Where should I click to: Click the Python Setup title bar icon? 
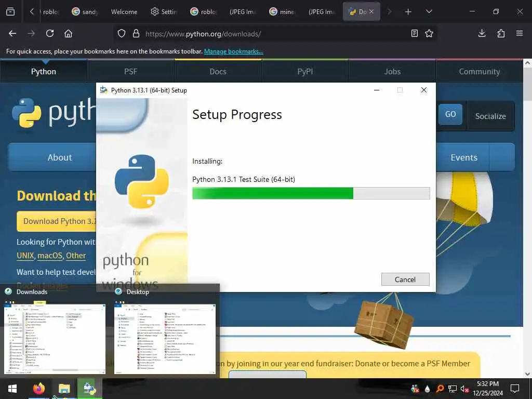point(104,90)
